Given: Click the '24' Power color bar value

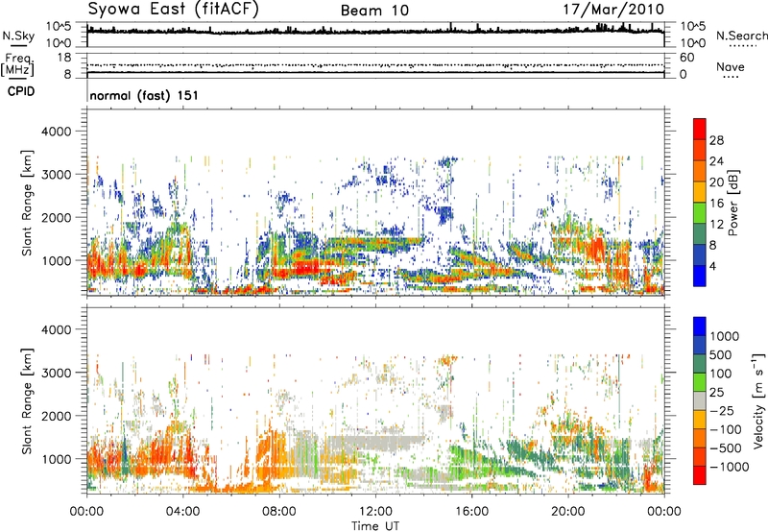Looking at the screenshot, I should (716, 161).
